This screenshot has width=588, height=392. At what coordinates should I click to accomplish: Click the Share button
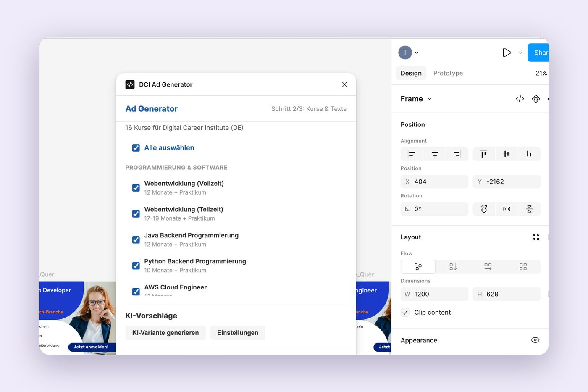[538, 53]
